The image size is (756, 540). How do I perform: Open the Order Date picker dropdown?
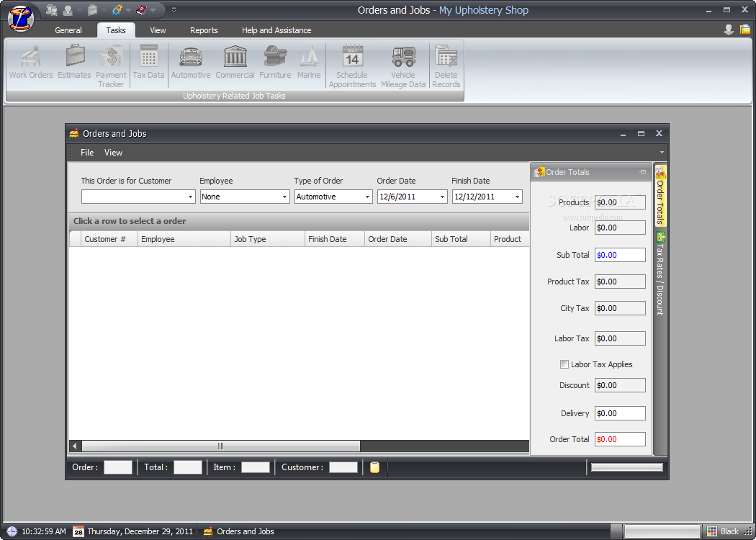click(442, 197)
